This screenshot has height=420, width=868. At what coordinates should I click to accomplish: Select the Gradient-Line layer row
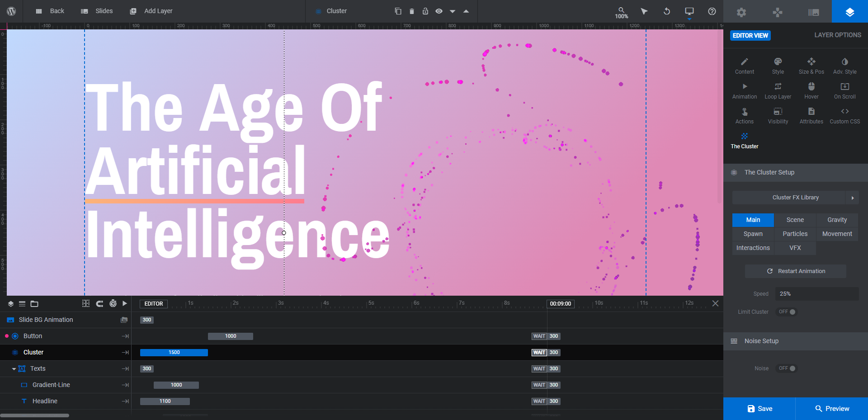[x=66, y=385]
